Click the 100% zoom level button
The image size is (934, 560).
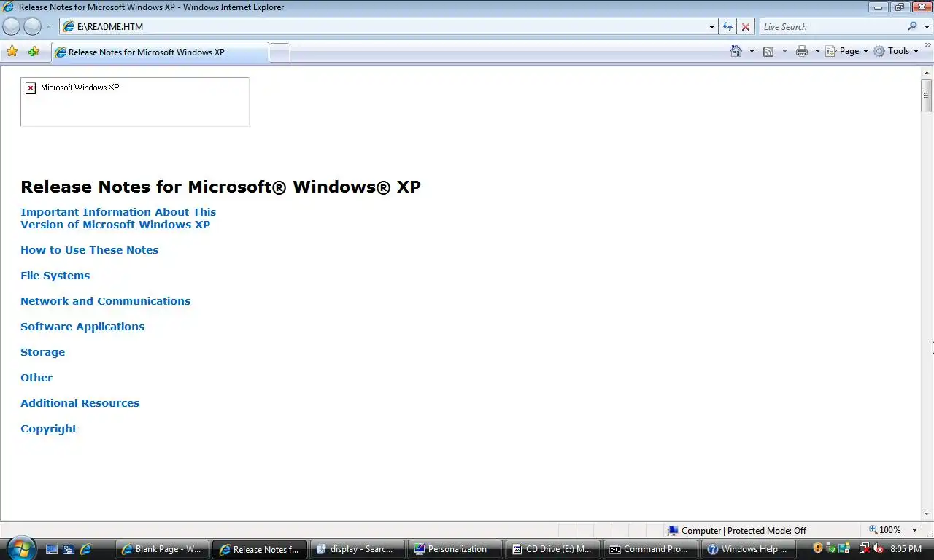point(885,530)
